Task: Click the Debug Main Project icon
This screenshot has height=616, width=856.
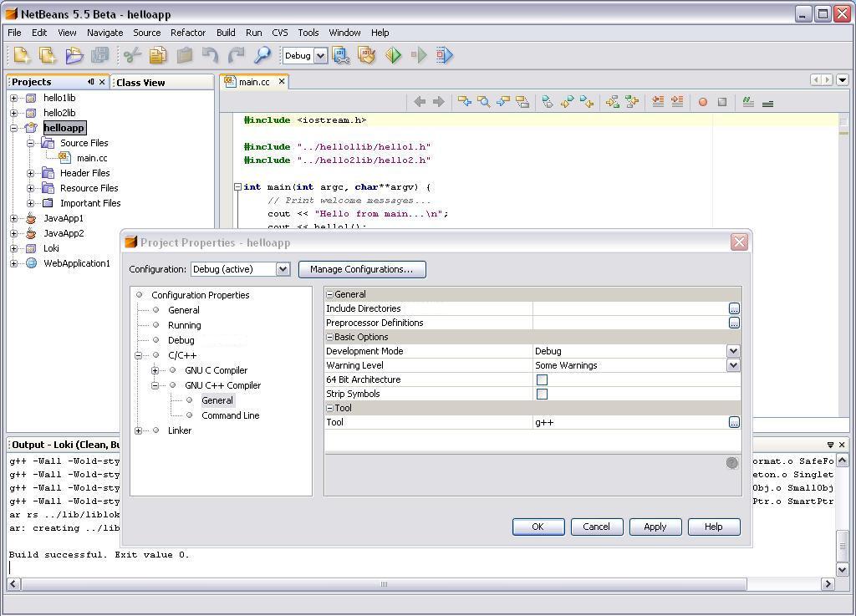Action: click(445, 55)
